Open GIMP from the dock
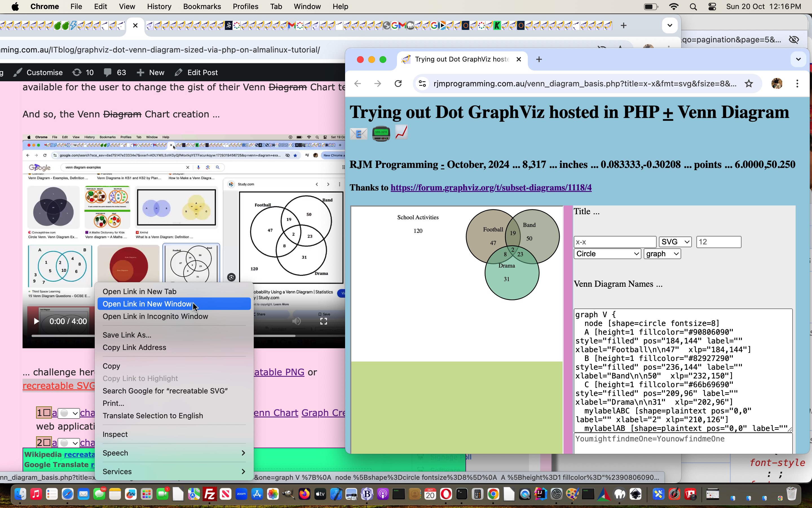This screenshot has height=508, width=812. (x=288, y=494)
